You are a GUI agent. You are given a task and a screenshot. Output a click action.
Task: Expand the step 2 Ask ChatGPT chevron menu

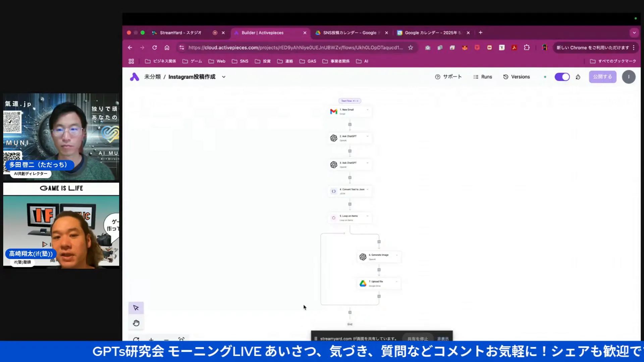pyautogui.click(x=368, y=136)
